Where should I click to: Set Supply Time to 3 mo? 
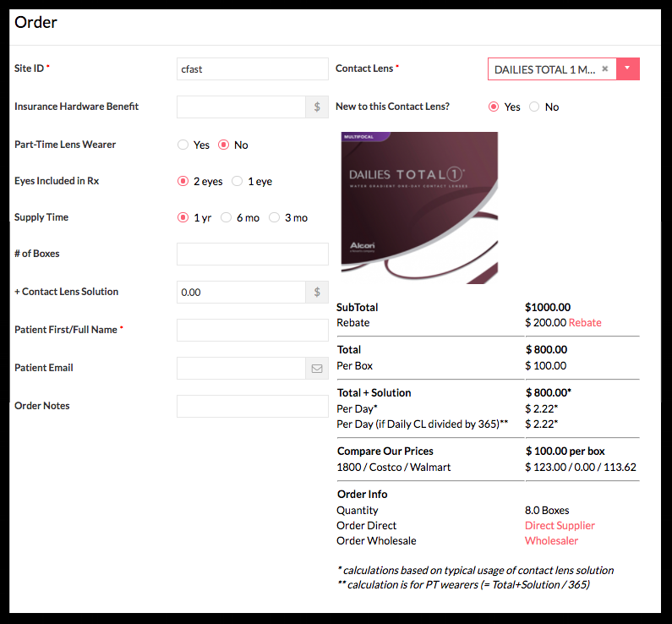(x=274, y=217)
